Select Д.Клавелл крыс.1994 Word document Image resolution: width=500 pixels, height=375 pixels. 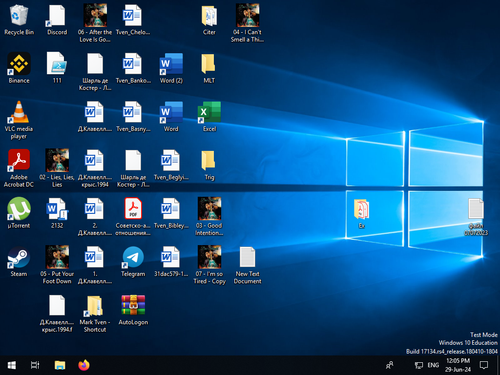95,160
